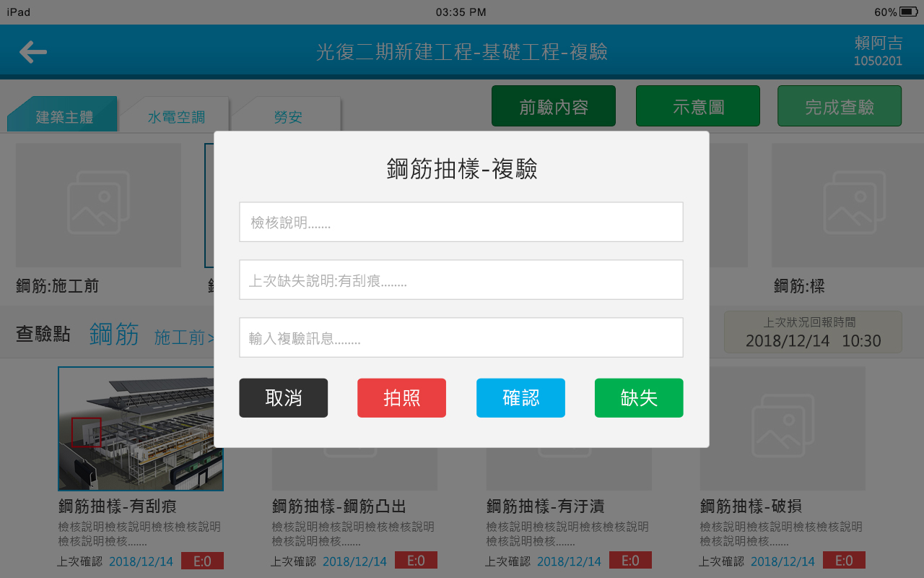Click the 輸入複驗訊息 input field
Image resolution: width=924 pixels, height=578 pixels.
(461, 338)
